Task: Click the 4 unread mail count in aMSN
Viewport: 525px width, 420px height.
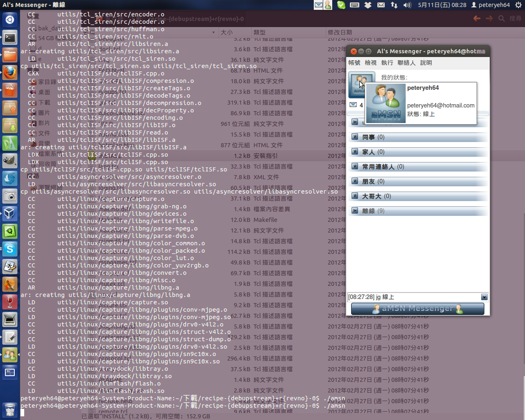Action: (361, 105)
